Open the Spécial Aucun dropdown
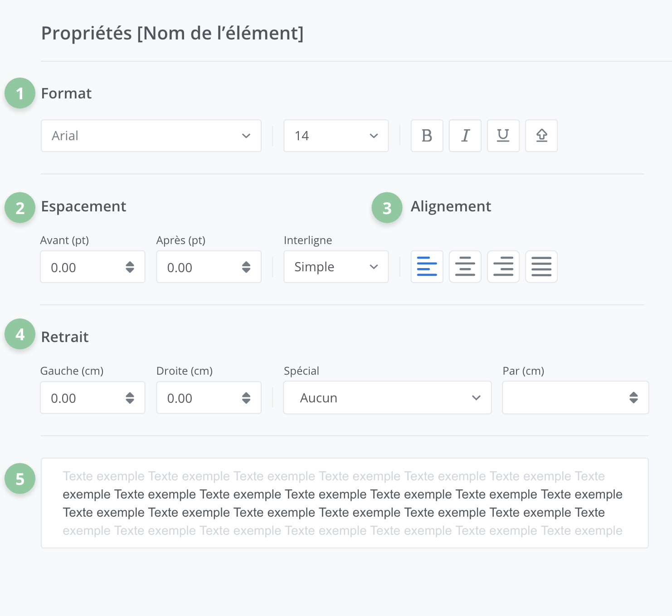The image size is (672, 616). pos(387,398)
